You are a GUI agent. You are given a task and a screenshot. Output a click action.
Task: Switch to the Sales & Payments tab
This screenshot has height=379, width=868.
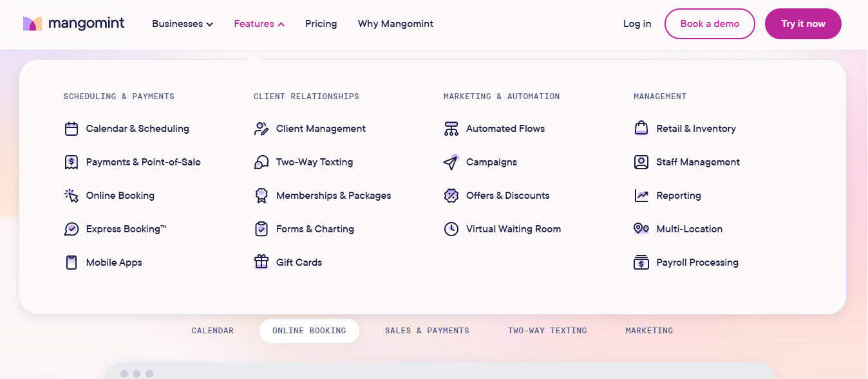[x=427, y=331]
